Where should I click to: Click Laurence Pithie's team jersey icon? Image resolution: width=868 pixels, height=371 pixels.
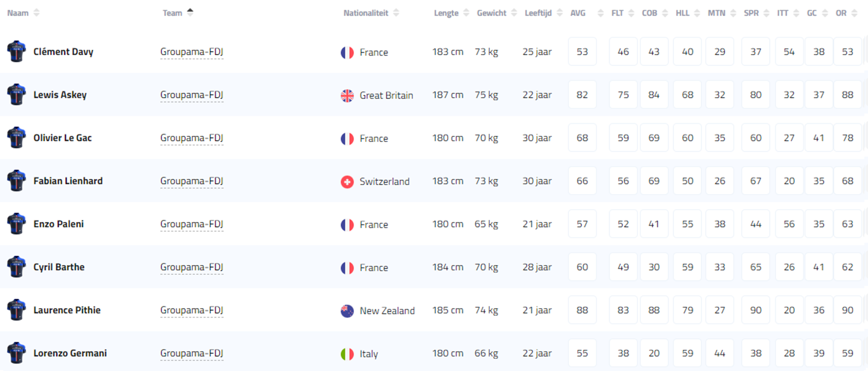(x=16, y=310)
